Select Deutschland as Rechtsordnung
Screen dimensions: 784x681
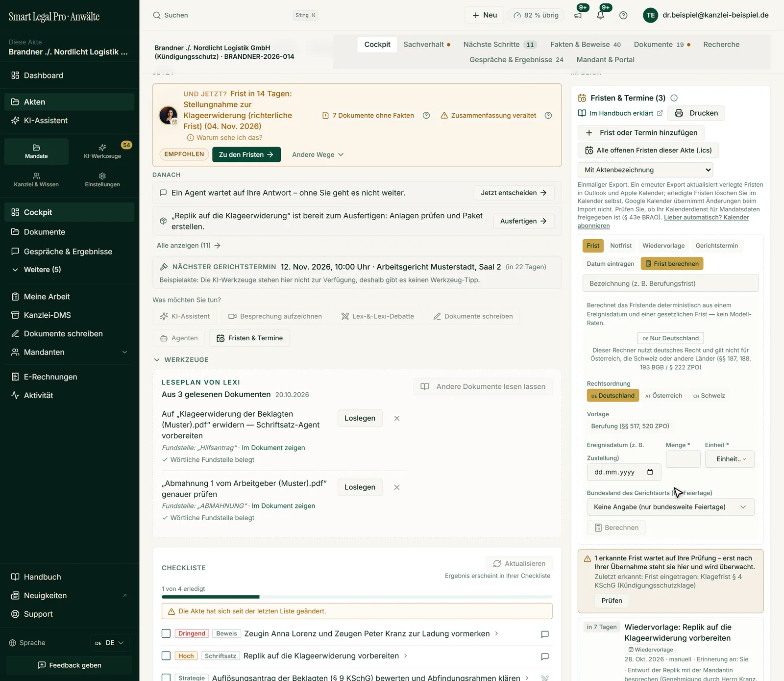click(x=612, y=396)
